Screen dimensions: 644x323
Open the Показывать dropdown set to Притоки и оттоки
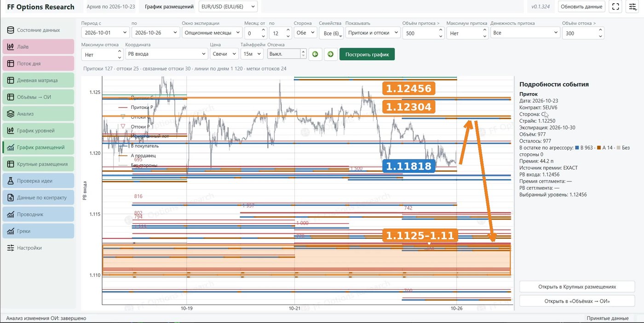[x=373, y=33]
